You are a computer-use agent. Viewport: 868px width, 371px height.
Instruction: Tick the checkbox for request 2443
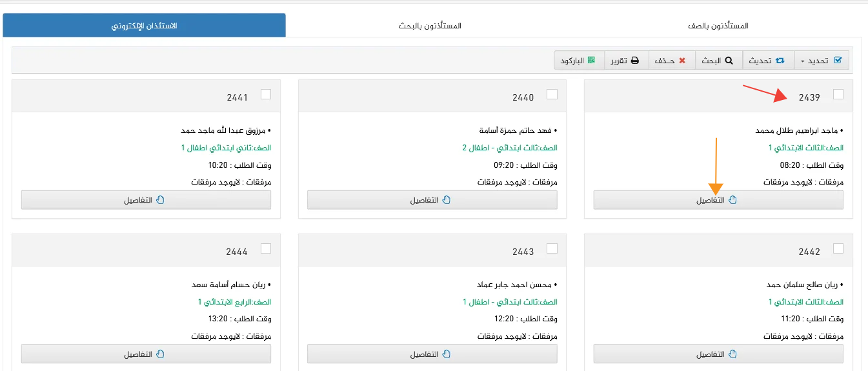point(552,248)
